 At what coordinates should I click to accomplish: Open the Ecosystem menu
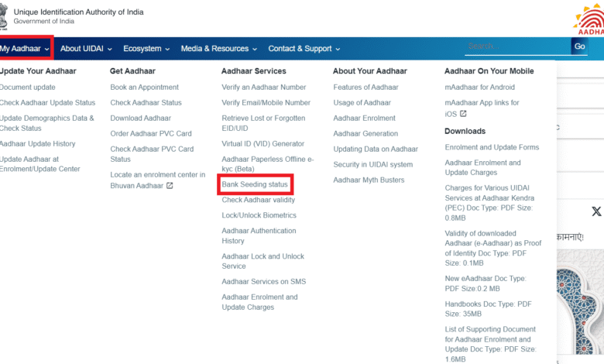[x=146, y=49]
